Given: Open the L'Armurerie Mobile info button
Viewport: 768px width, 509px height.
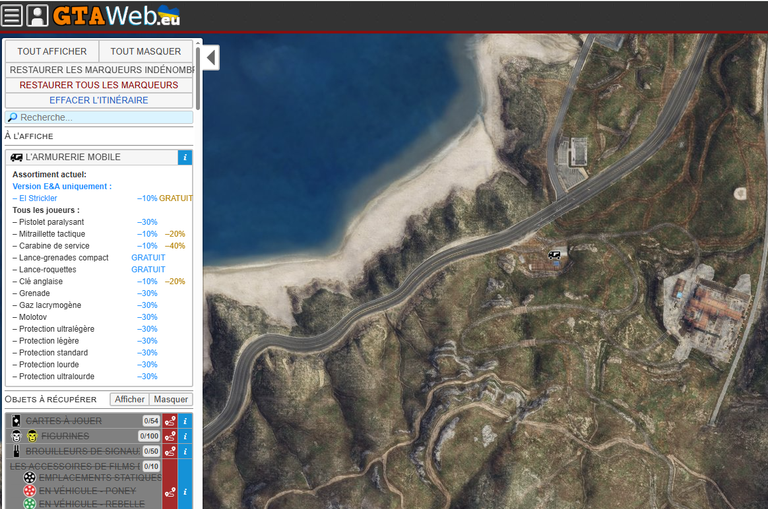Looking at the screenshot, I should coord(185,157).
